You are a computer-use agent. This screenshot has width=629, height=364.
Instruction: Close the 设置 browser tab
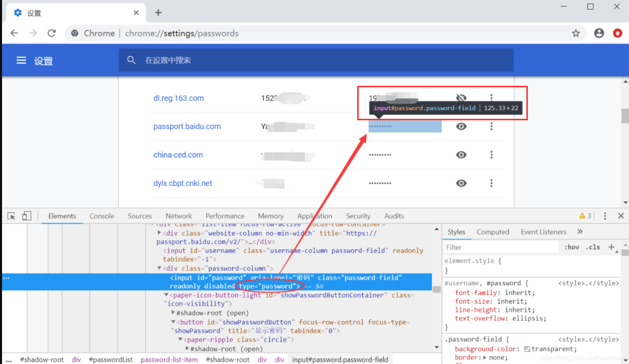point(136,13)
